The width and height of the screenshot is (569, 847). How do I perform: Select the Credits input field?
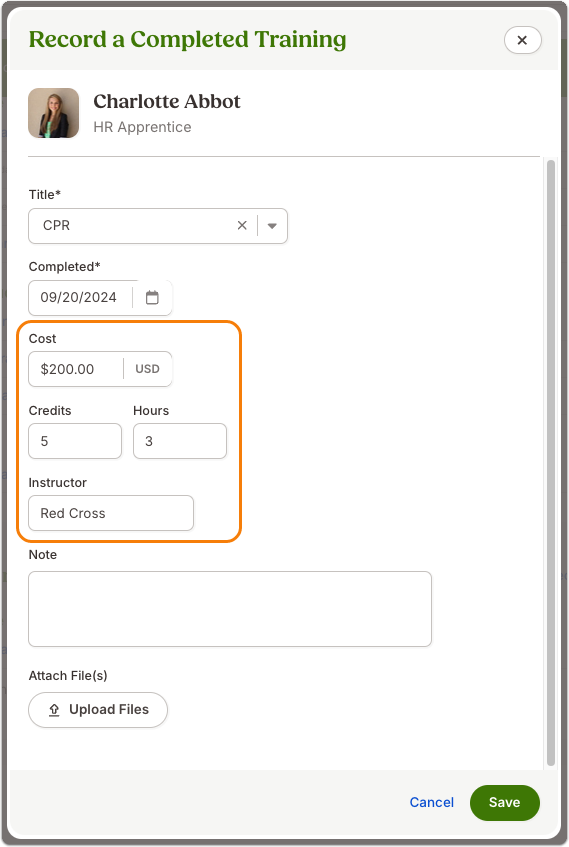coord(75,441)
